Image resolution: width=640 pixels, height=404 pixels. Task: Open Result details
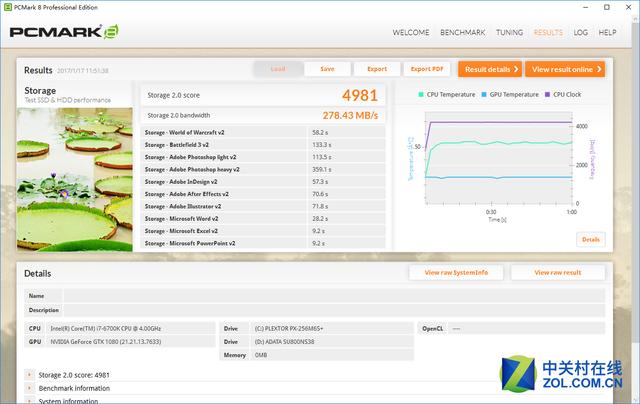click(490, 69)
